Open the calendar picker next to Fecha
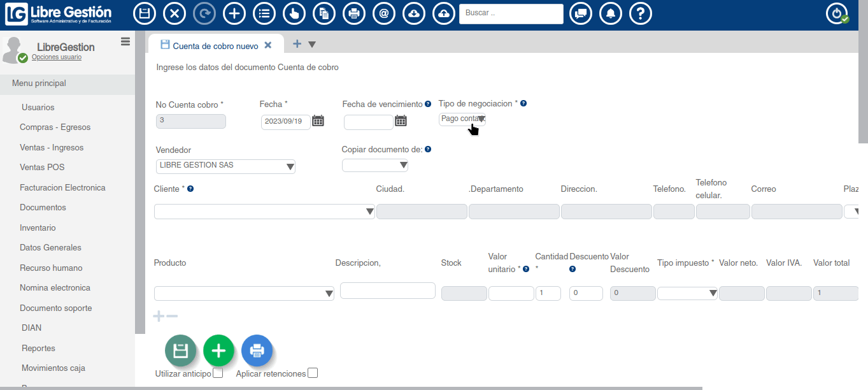 pyautogui.click(x=318, y=120)
